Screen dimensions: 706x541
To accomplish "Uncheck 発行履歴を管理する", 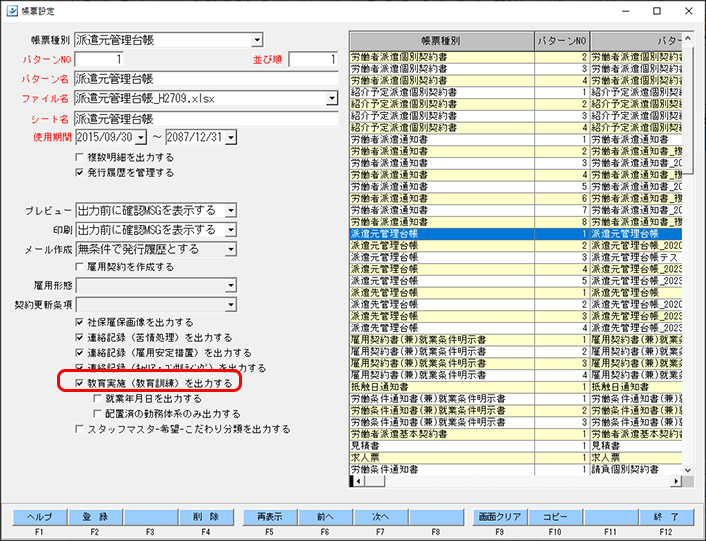I will tap(80, 172).
